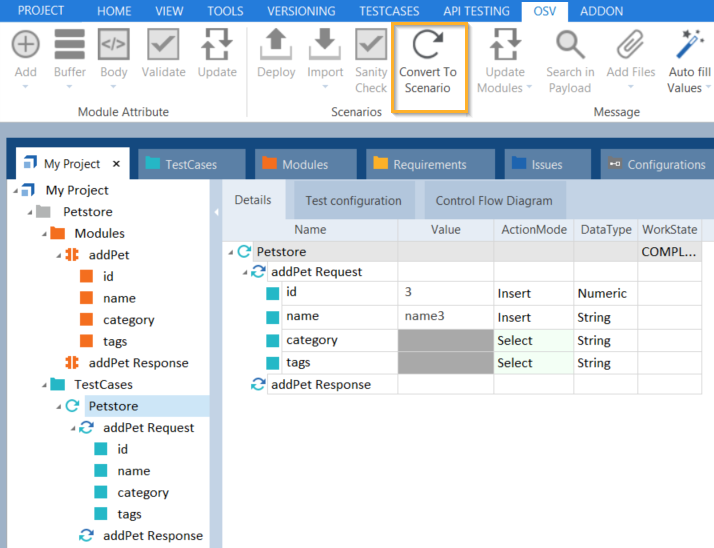
Task: Click the ActionMode cell for category
Action: coord(533,340)
